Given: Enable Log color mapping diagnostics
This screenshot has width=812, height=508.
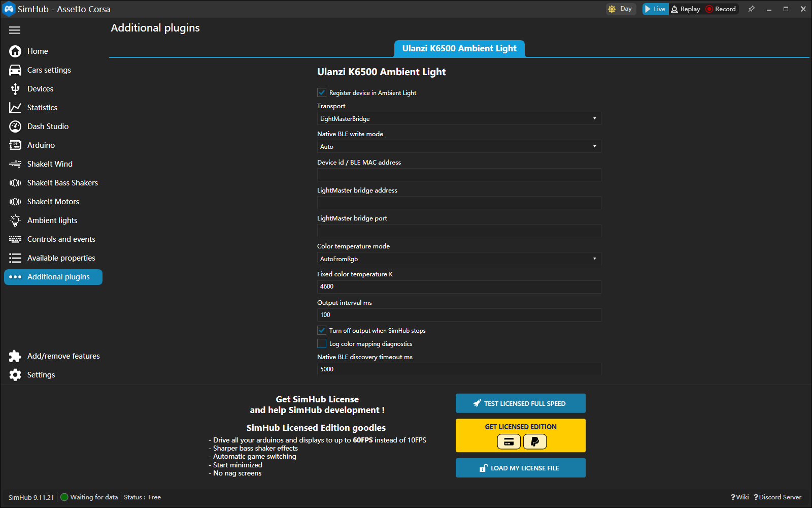Looking at the screenshot, I should coord(322,343).
